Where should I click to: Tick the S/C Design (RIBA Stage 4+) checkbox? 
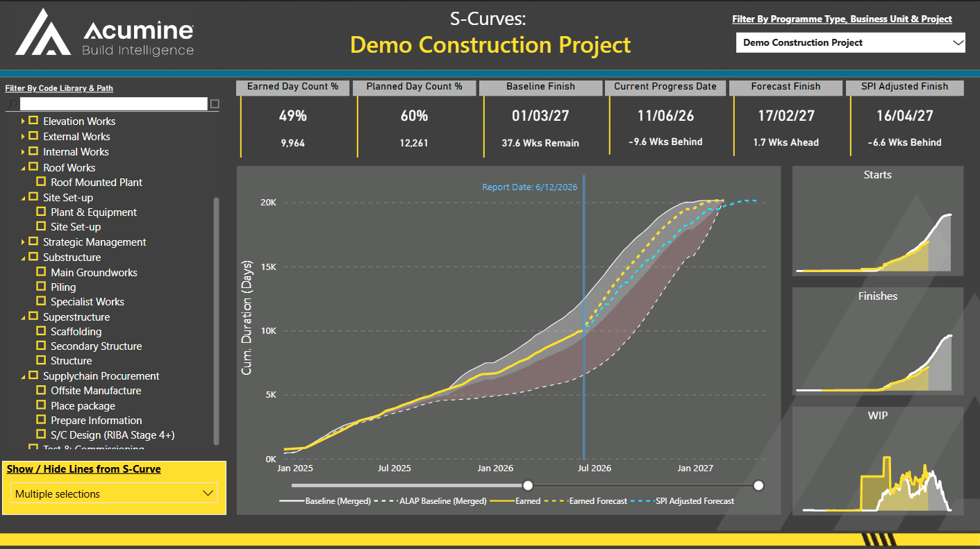(x=41, y=434)
